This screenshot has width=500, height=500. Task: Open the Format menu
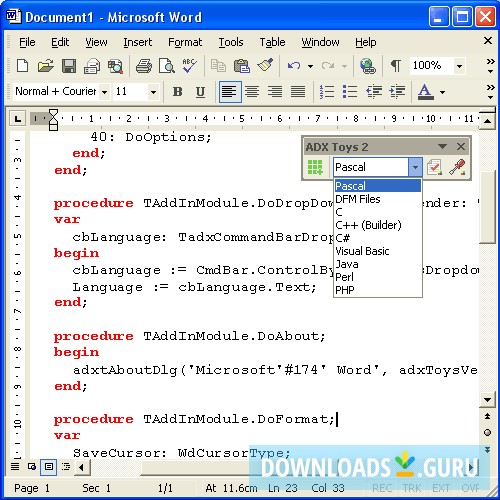click(x=185, y=42)
